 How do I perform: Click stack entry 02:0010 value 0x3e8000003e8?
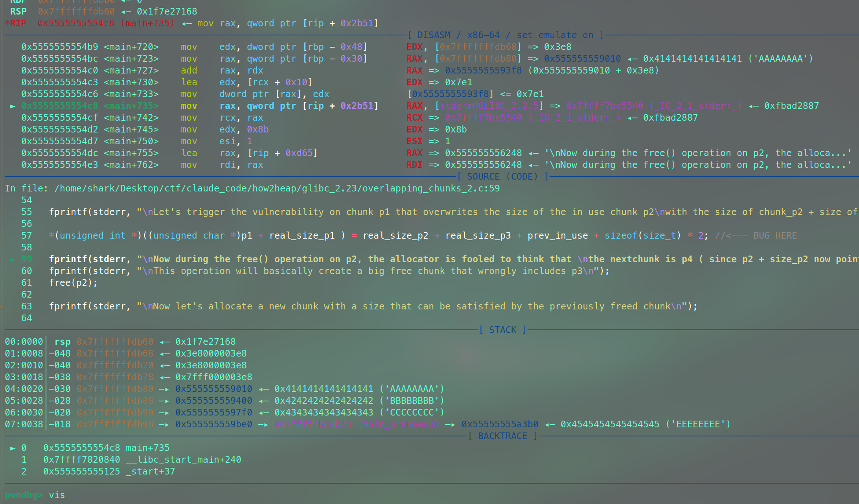(211, 365)
